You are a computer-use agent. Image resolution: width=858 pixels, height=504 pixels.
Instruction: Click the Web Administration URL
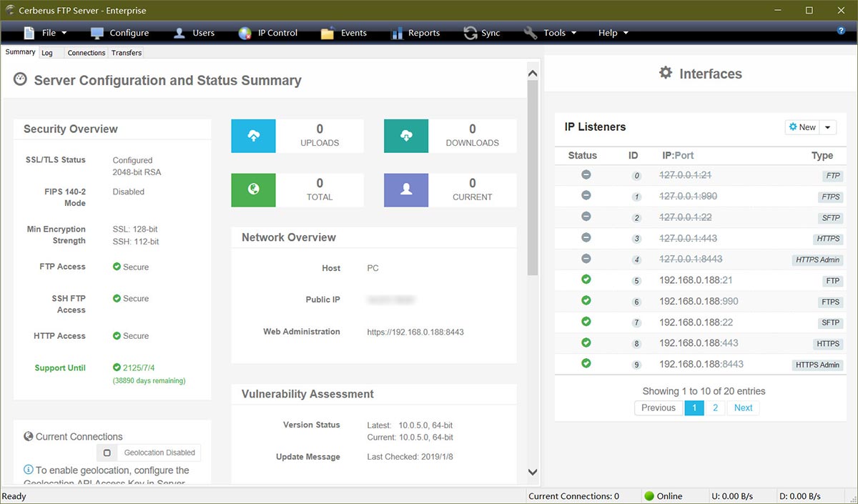coord(415,332)
